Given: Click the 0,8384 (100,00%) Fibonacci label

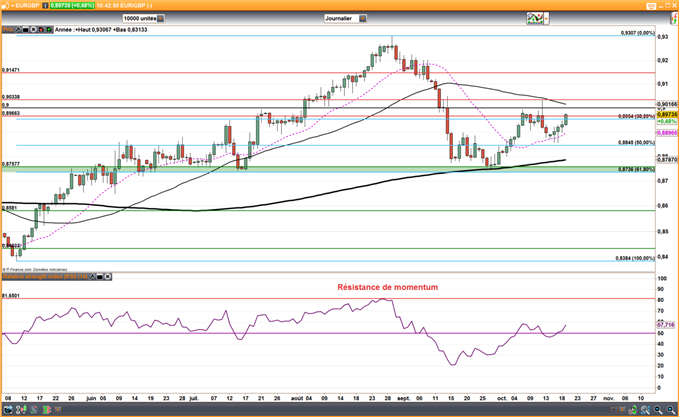Looking at the screenshot, I should pyautogui.click(x=635, y=259).
